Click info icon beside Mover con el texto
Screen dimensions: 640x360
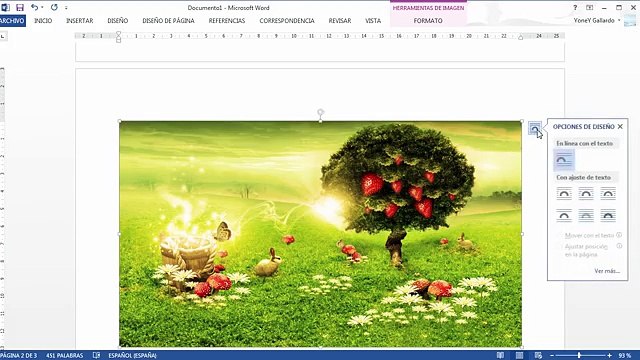[x=619, y=235]
